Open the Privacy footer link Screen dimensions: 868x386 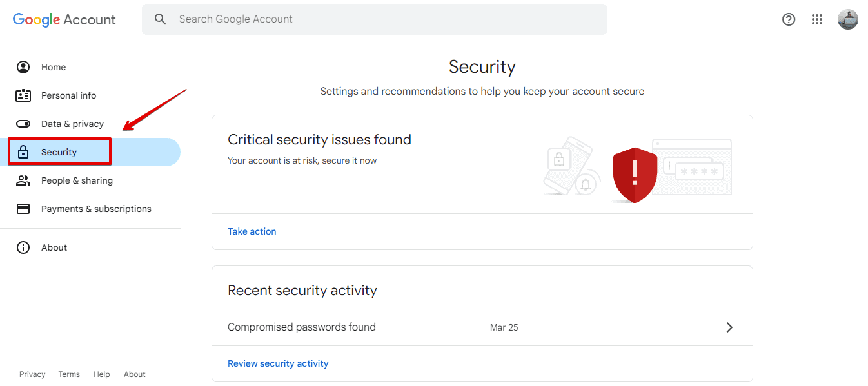32,374
